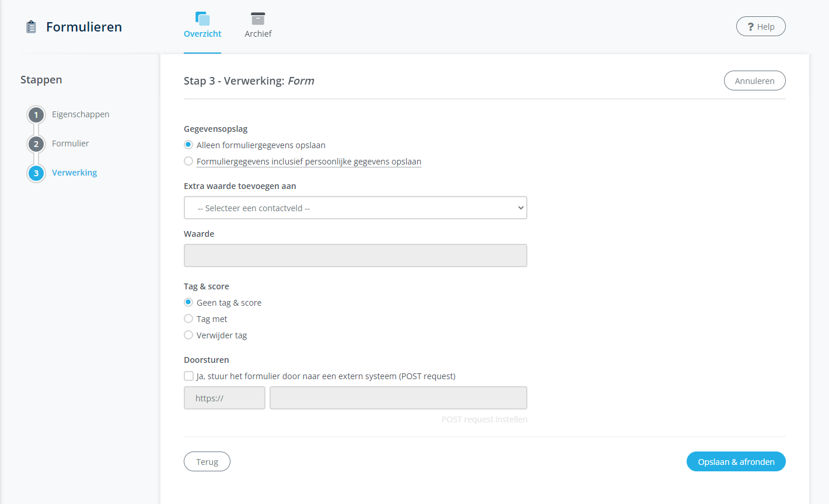829x504 pixels.
Task: Click step 2 circle icon Formulier
Action: (36, 144)
